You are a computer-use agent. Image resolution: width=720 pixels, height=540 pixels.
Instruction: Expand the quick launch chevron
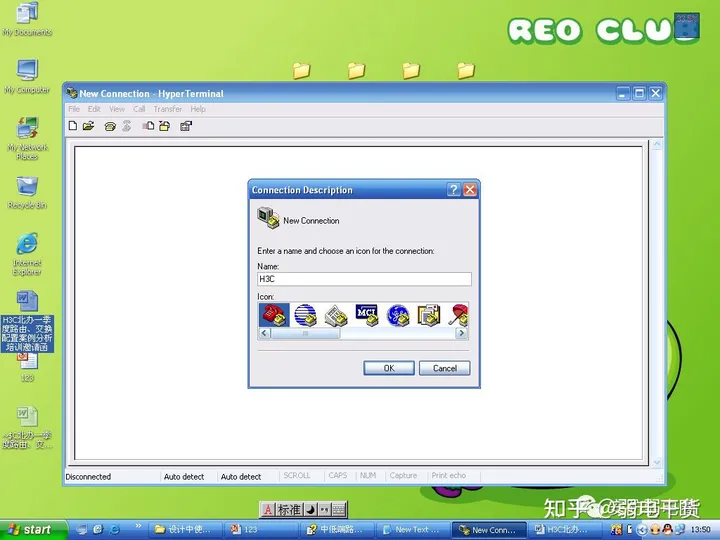[138, 526]
